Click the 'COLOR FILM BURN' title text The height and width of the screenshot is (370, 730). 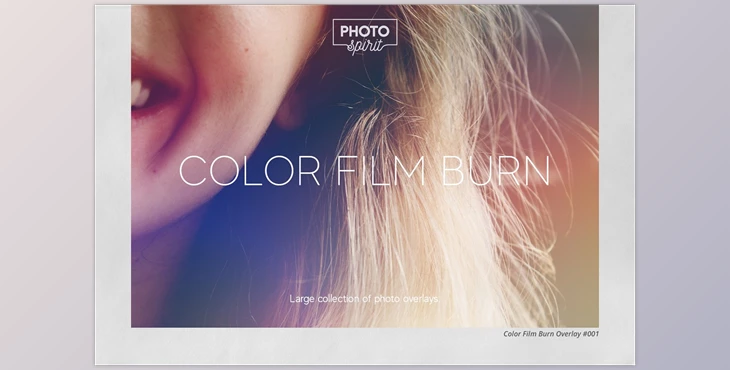[365, 171]
